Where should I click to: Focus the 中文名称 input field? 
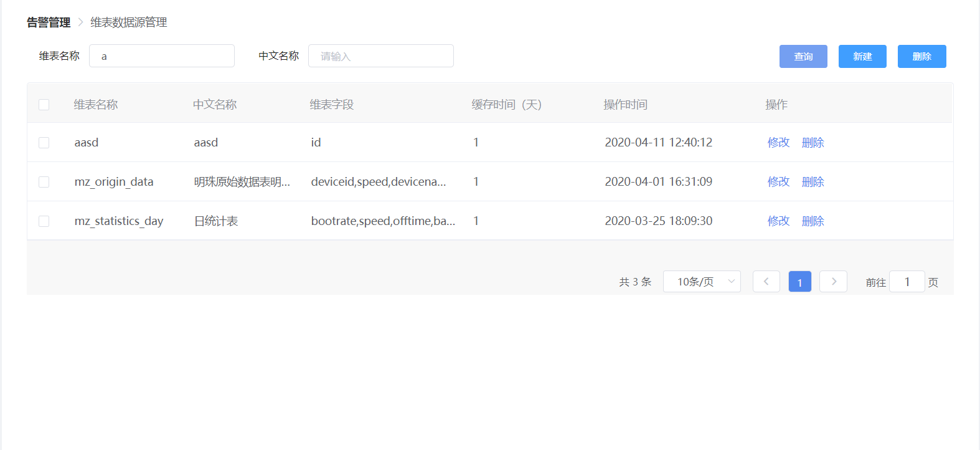coord(381,56)
